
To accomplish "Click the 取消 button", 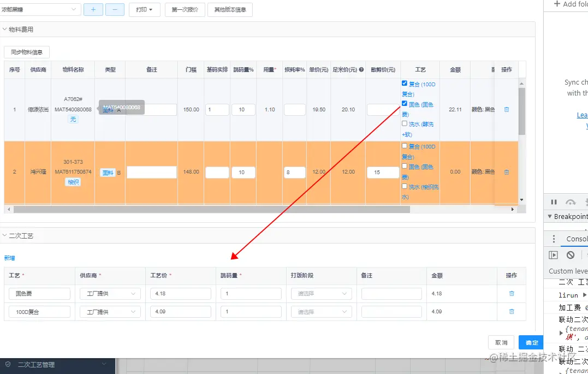I will point(501,342).
